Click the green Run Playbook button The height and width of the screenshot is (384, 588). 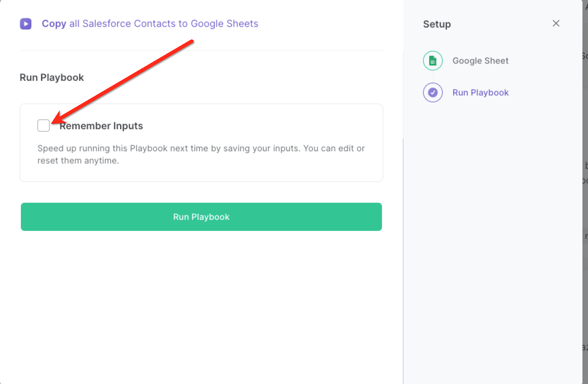[201, 217]
